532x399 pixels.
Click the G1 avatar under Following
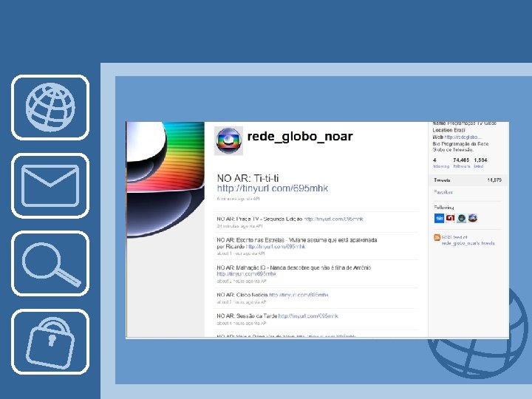tap(450, 218)
